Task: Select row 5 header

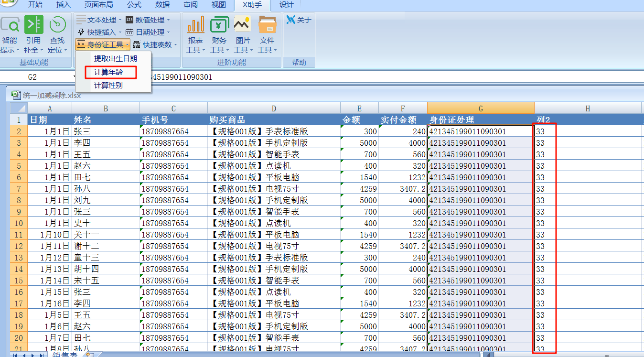Action: (x=19, y=166)
